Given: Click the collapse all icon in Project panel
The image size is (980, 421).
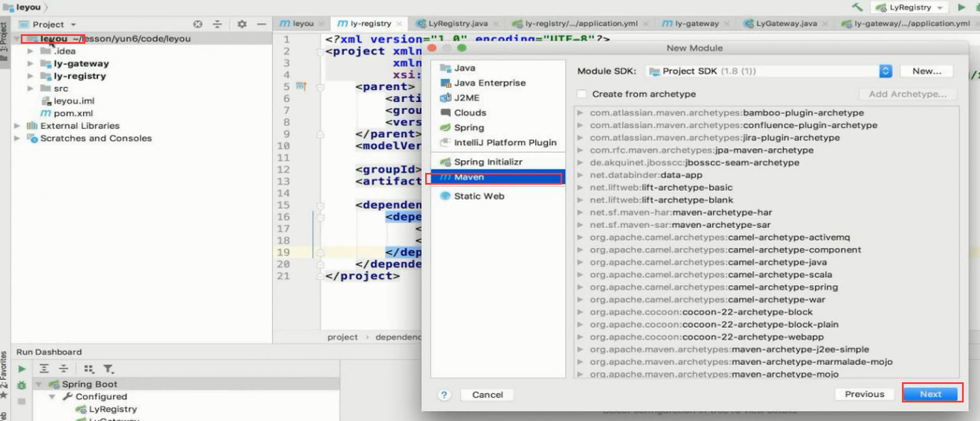Looking at the screenshot, I should pyautogui.click(x=217, y=24).
